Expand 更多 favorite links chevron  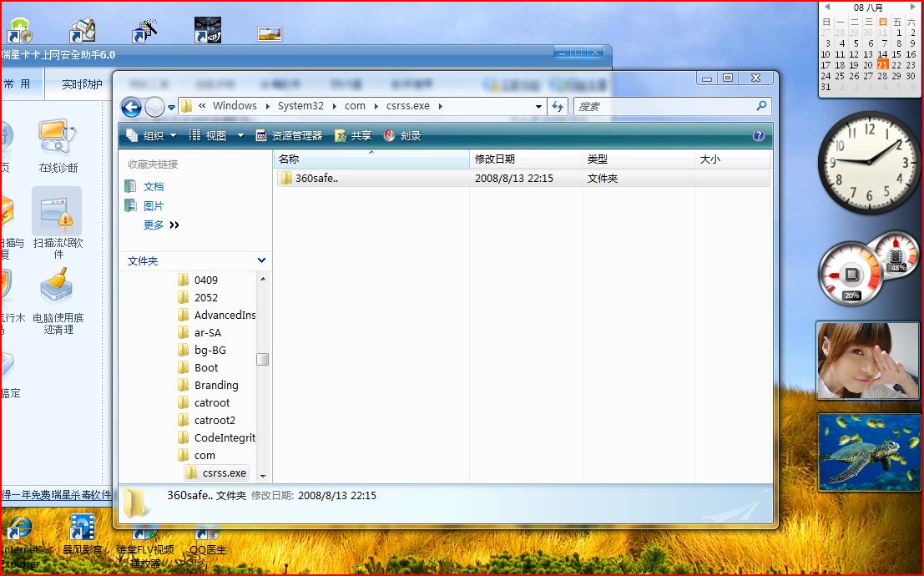click(174, 225)
